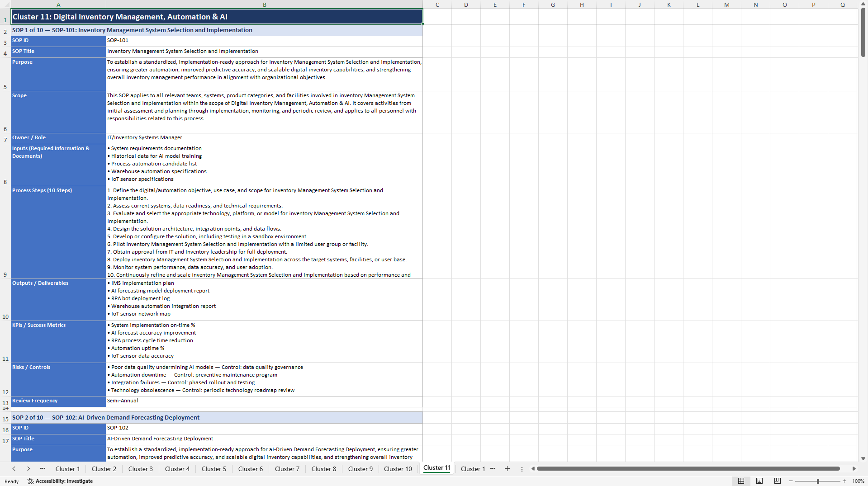Zoom in with plus button
Image resolution: width=868 pixels, height=486 pixels.
click(x=844, y=481)
